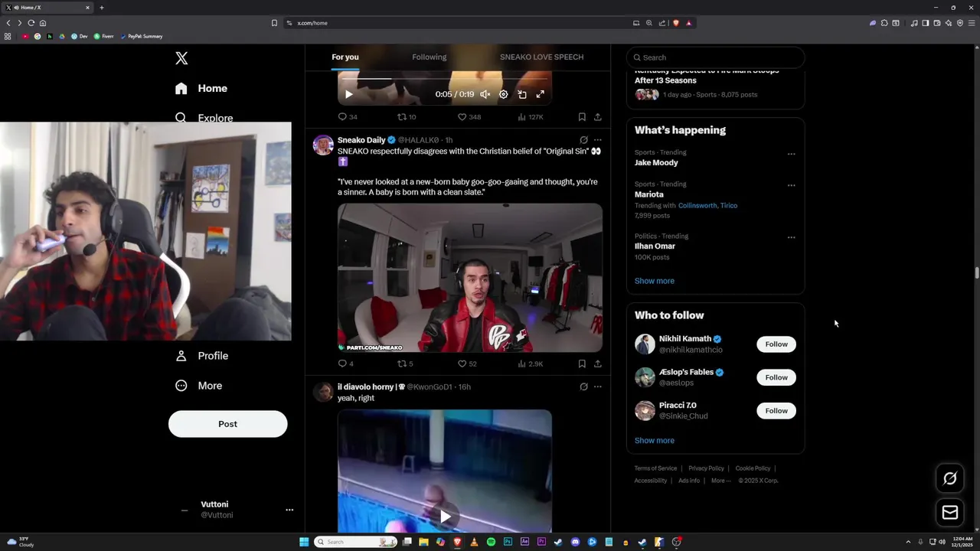The width and height of the screenshot is (980, 551).
Task: Open the PayPal: Summary bookmark
Action: [x=141, y=36]
